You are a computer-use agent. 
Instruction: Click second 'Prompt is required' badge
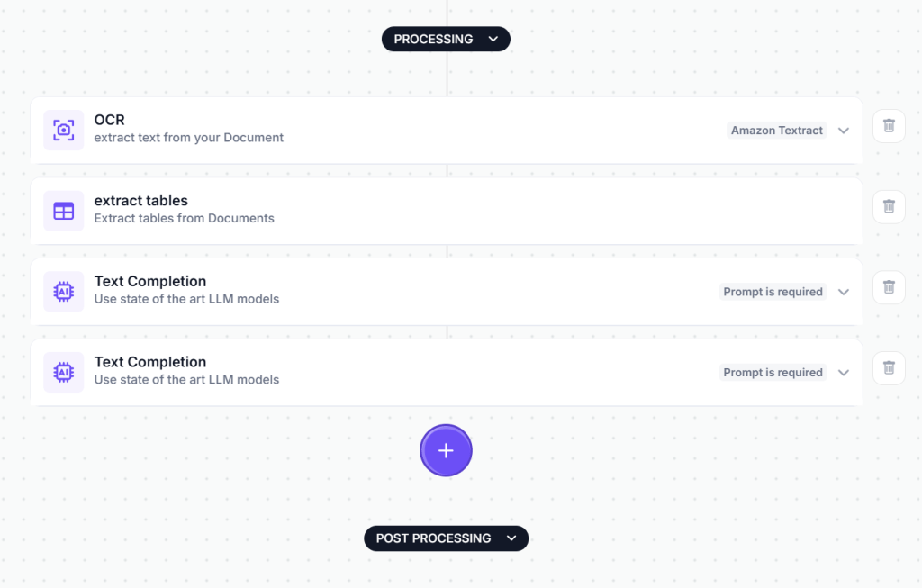pyautogui.click(x=773, y=373)
